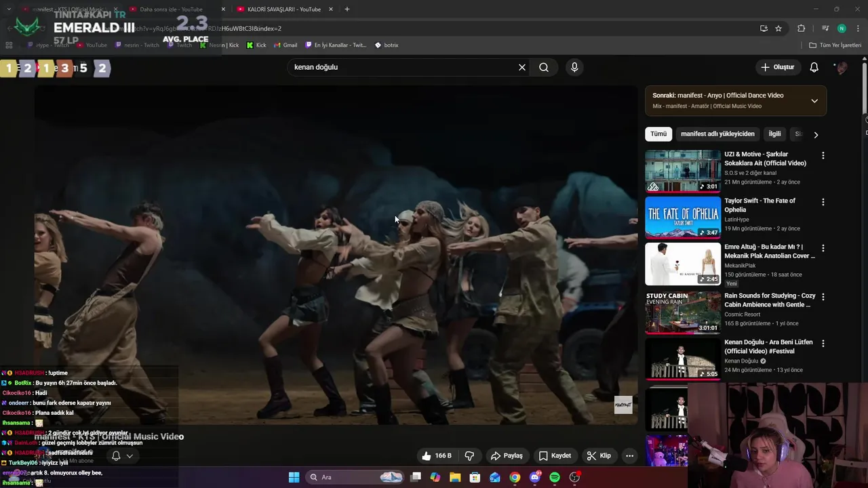Click the magnifier search button next to query
Viewport: 868px width, 488px height.
click(544, 67)
